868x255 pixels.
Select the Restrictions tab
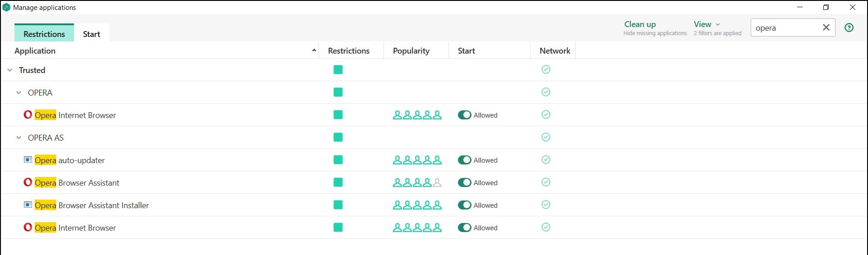click(44, 34)
